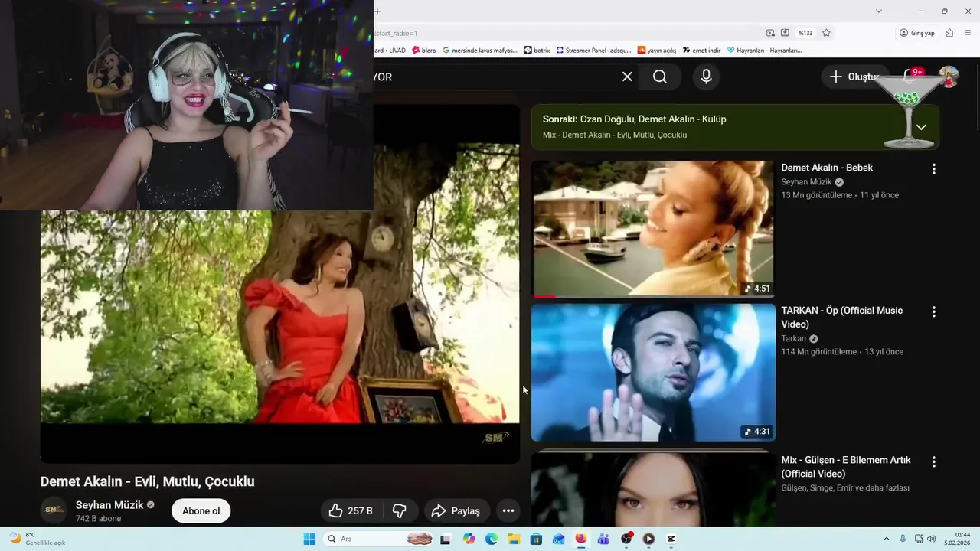Open Mix - Gülşen - E Bilemem Artık title
The width and height of the screenshot is (980, 551).
pos(846,467)
